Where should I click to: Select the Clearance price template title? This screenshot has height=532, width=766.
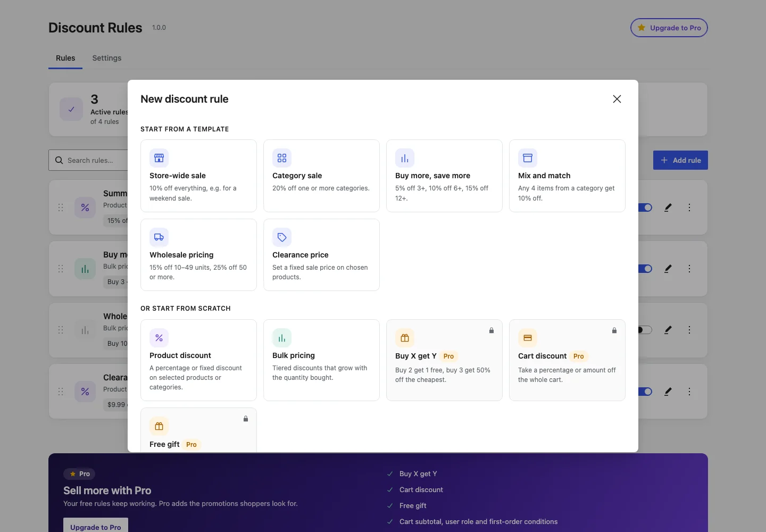(301, 255)
